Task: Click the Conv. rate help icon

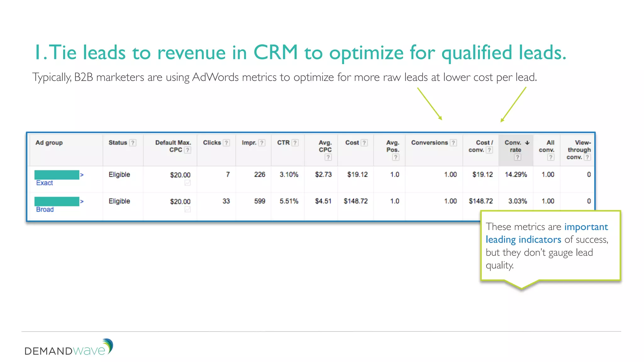Action: point(518,157)
